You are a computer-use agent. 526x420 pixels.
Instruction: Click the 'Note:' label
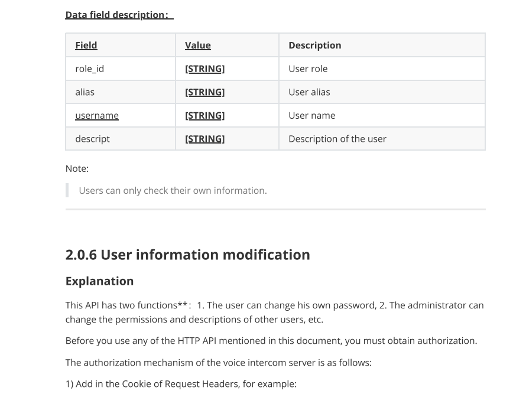[x=77, y=168]
